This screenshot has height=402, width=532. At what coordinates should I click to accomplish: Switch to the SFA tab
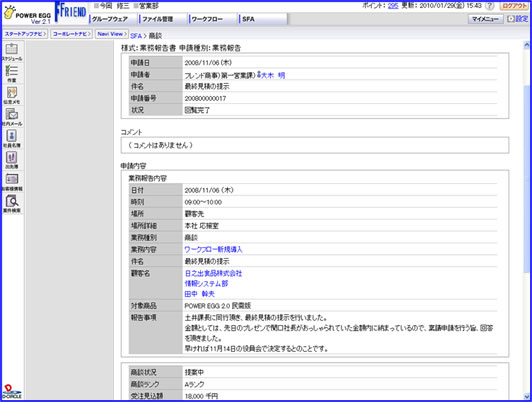248,19
